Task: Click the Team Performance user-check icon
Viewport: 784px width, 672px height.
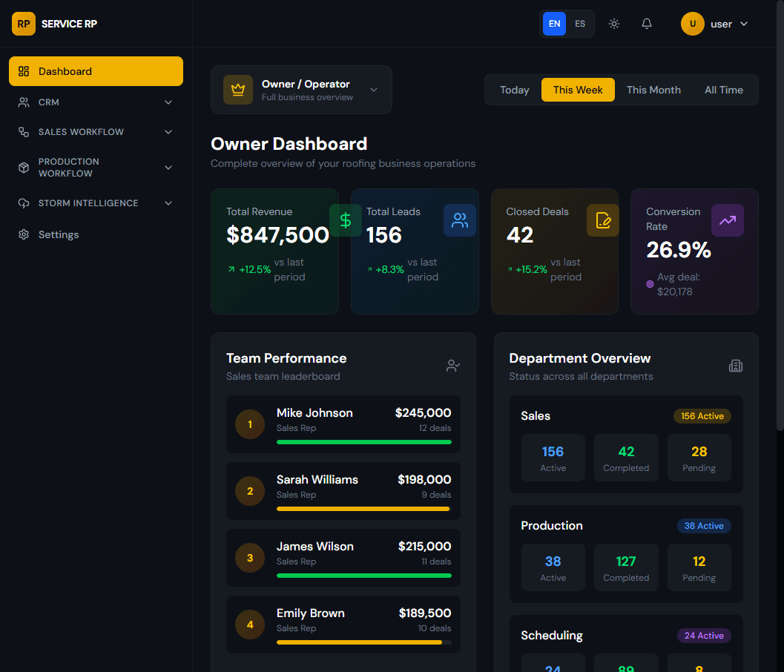Action: click(453, 366)
